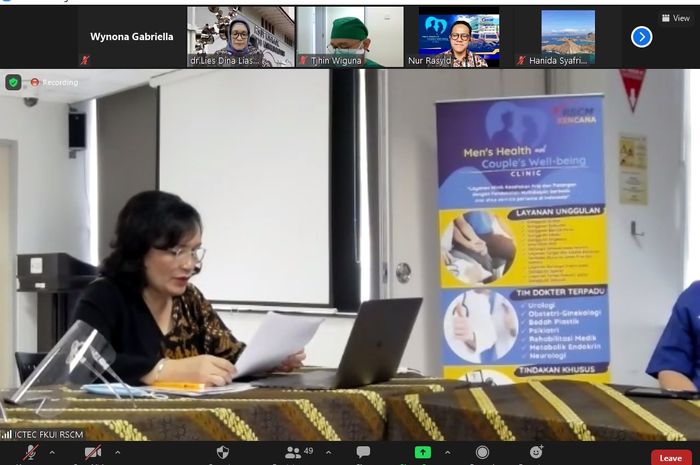The width and height of the screenshot is (700, 465).
Task: Show next participants with blue arrow
Action: click(x=642, y=37)
